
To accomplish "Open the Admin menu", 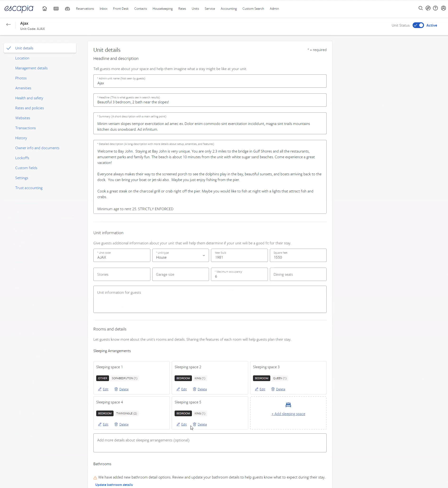I will [x=274, y=9].
